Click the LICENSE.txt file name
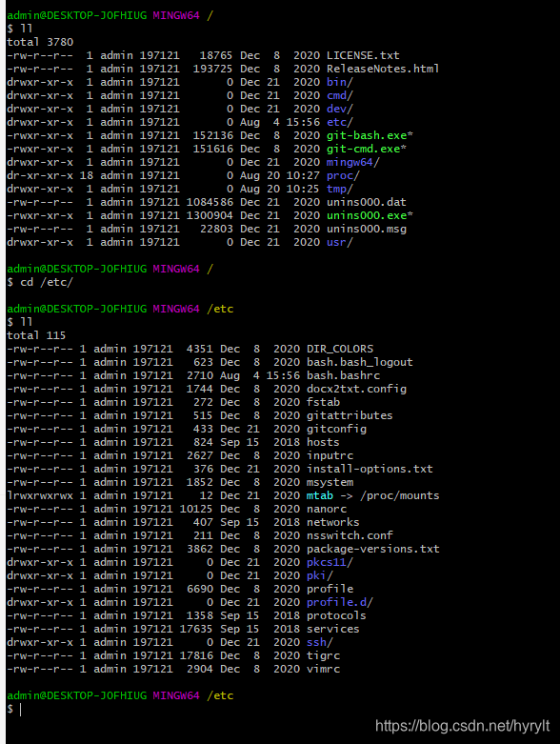The width and height of the screenshot is (560, 744). click(x=363, y=55)
